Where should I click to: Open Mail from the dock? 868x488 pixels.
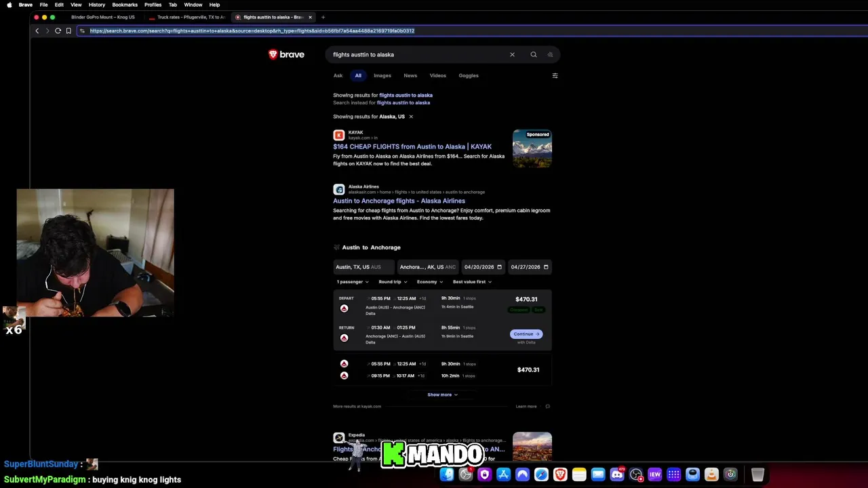pos(598,474)
